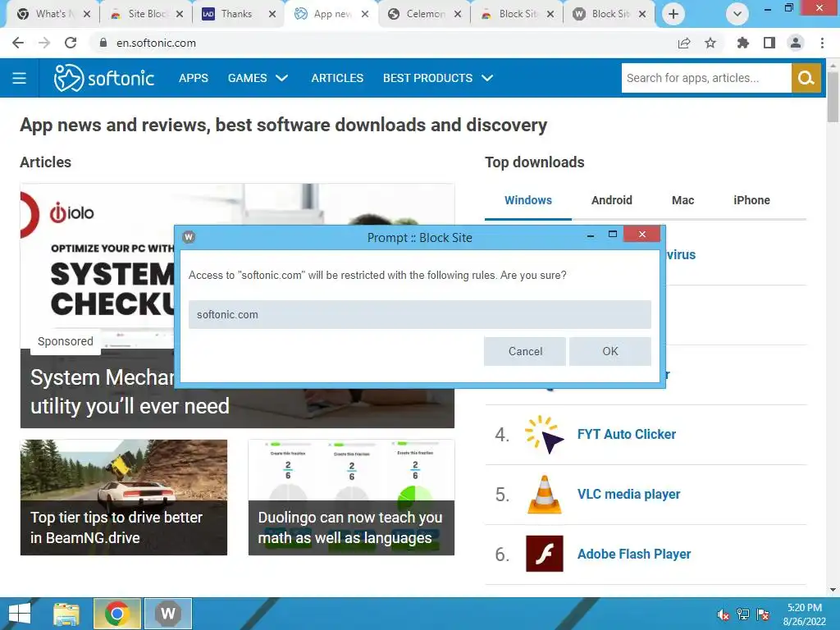Close the 'Thanks' tab

point(272,14)
